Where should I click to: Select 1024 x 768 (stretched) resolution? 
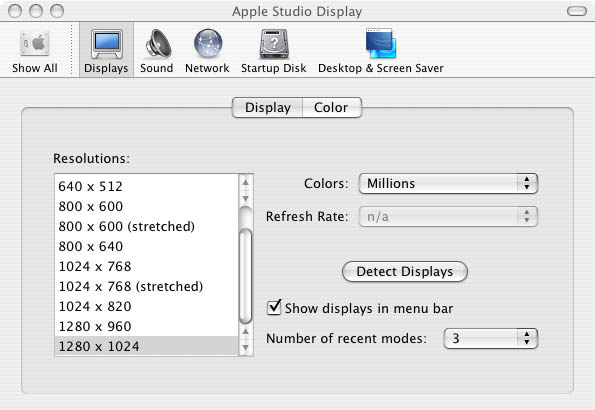tap(146, 286)
